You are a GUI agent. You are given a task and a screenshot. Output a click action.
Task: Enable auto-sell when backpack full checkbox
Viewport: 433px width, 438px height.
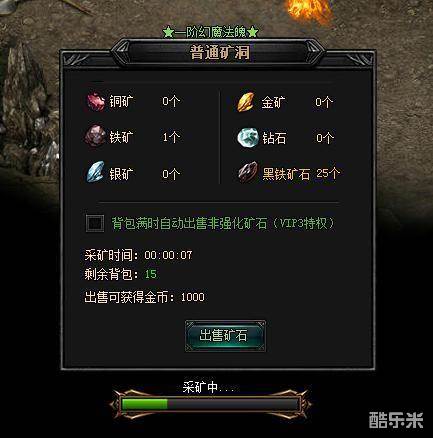[95, 223]
